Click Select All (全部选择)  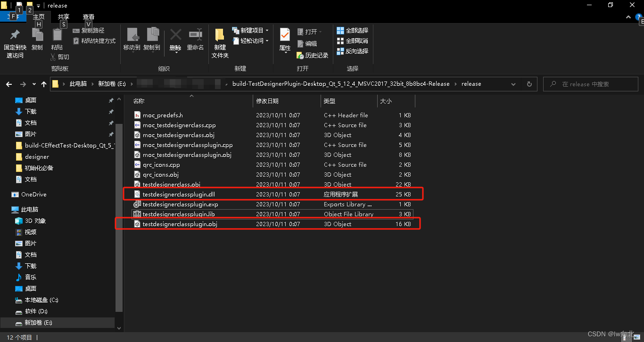[352, 31]
